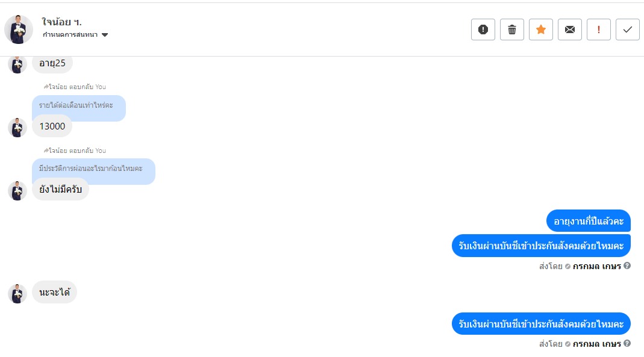Click the avatar beside นะจะได้ message
This screenshot has height=357, width=644.
coord(17,293)
